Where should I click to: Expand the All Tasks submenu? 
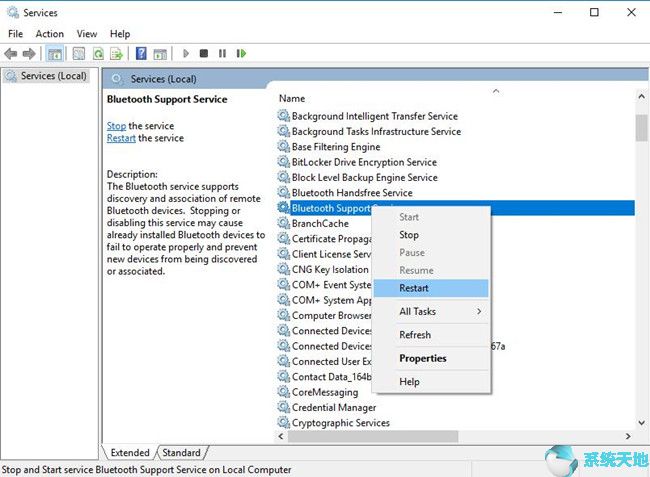click(x=431, y=311)
